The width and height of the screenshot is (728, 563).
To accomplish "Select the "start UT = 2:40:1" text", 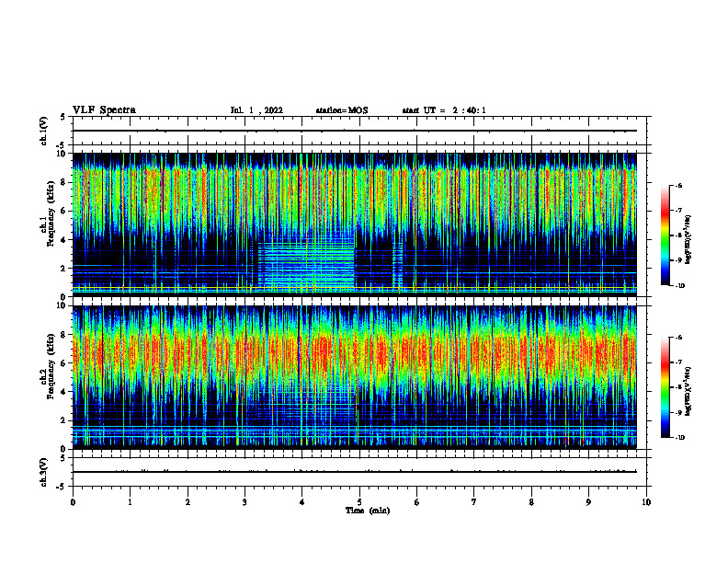I will point(444,110).
